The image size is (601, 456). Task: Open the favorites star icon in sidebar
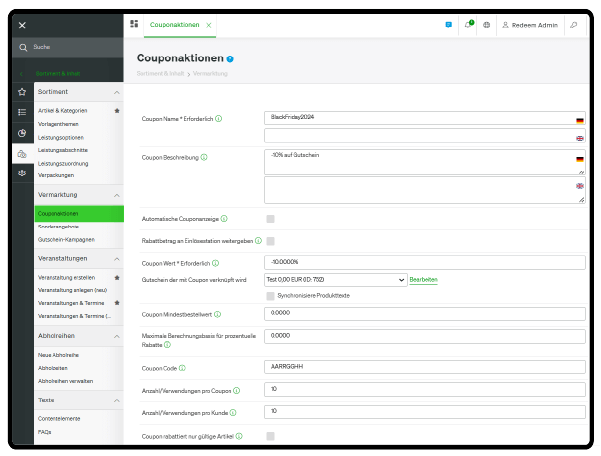coord(22,91)
